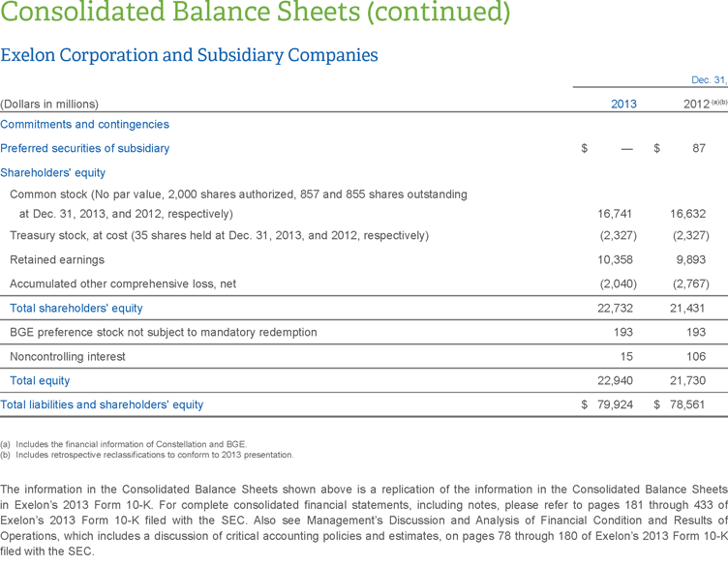This screenshot has width=728, height=566.
Task: Select the 2013 column header
Action: pyautogui.click(x=623, y=104)
